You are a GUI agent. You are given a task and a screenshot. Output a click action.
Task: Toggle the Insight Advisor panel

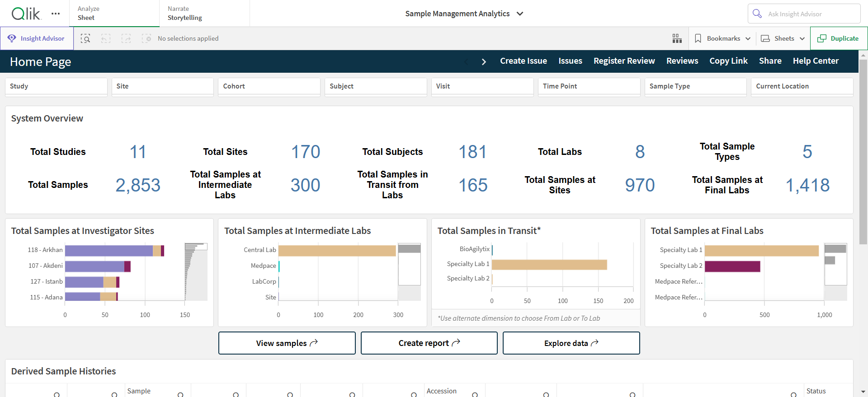pos(37,38)
